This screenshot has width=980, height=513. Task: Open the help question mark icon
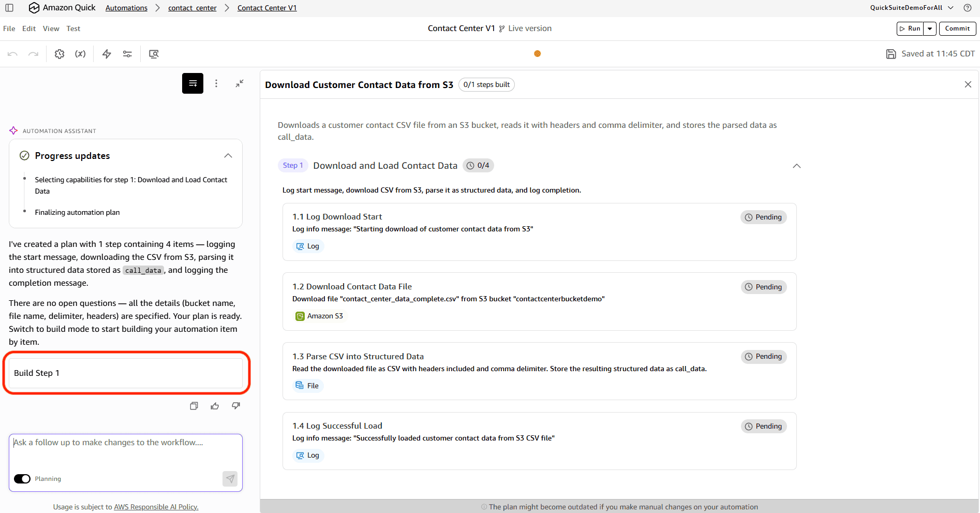pyautogui.click(x=968, y=8)
